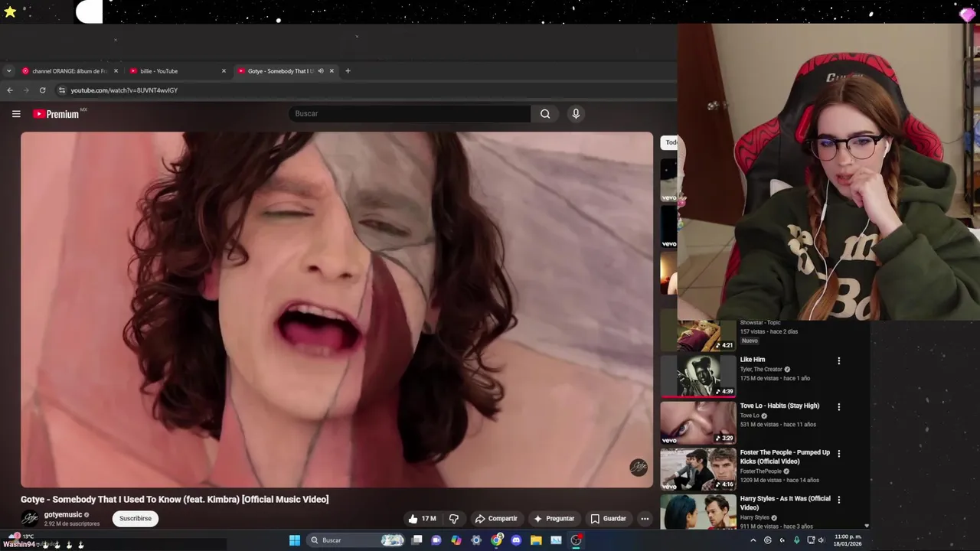Open the video's more actions ellipsis
The image size is (980, 551).
645,518
